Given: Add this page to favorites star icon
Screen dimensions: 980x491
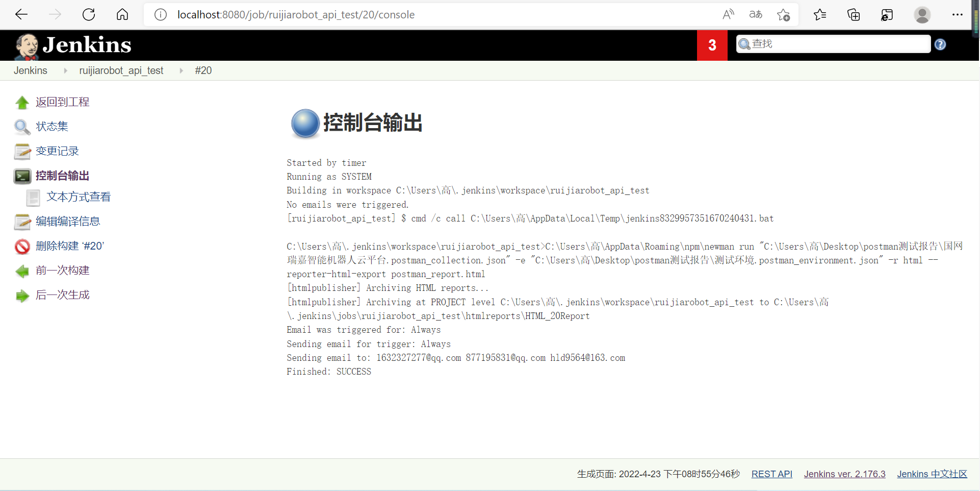Looking at the screenshot, I should click(x=783, y=15).
